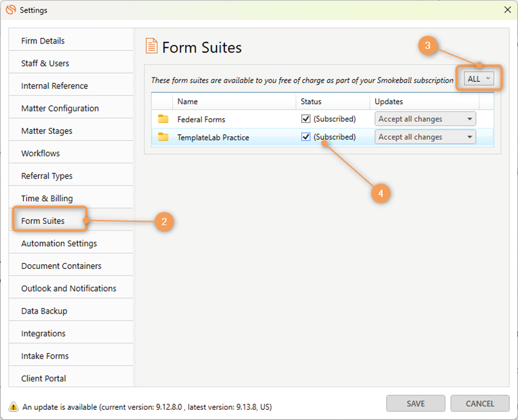Uncheck Federal Forms subscribed checkbox
Image resolution: width=518 pixels, height=420 pixels.
305,119
